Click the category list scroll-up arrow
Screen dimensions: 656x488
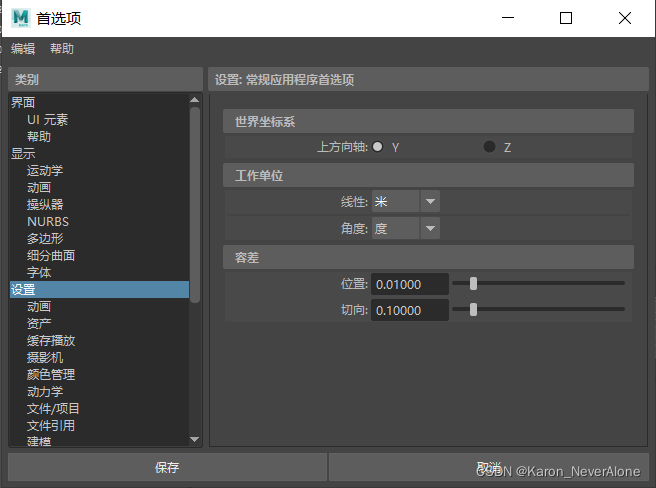[195, 100]
